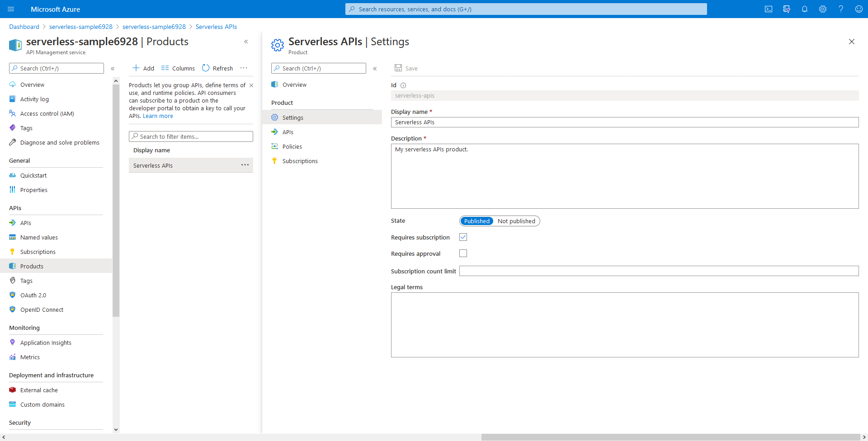868x441 pixels.
Task: Click the Microsoft Azure home title
Action: coord(55,9)
